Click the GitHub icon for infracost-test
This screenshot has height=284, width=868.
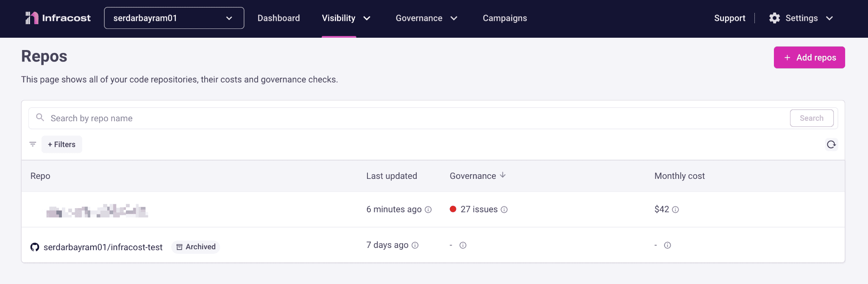[35, 247]
